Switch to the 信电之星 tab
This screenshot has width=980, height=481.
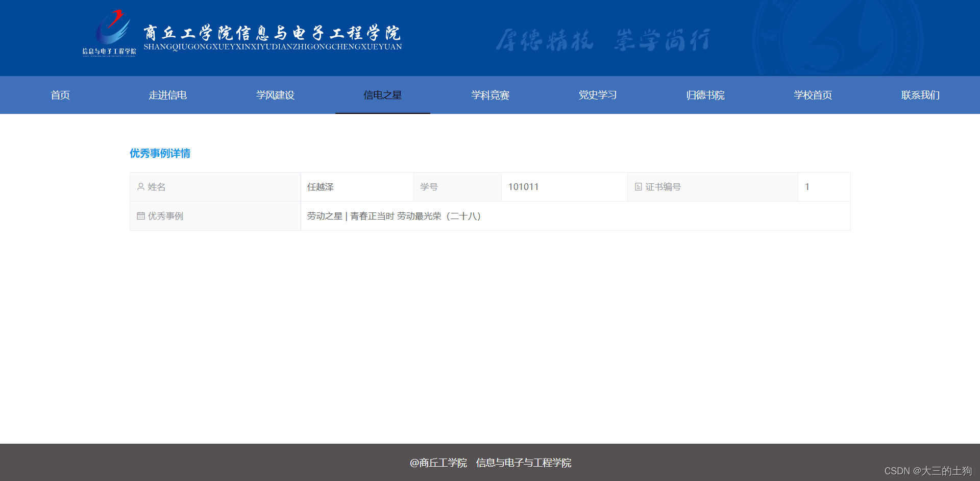[x=382, y=95]
